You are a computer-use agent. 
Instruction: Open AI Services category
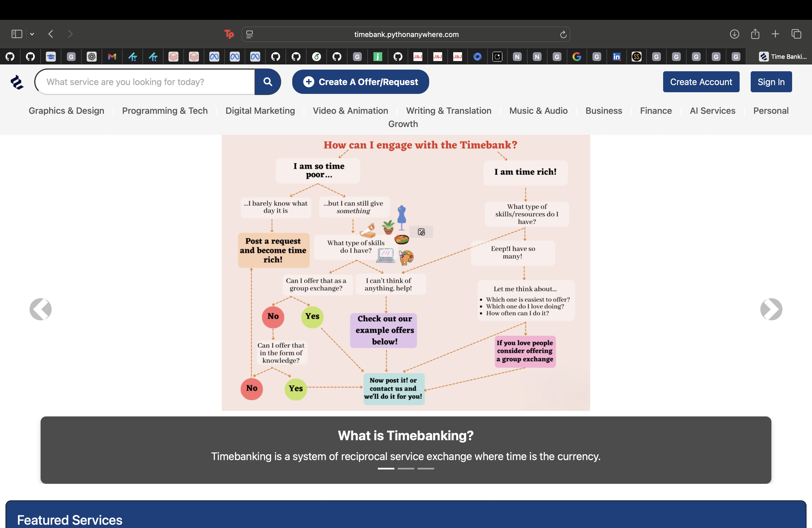712,111
